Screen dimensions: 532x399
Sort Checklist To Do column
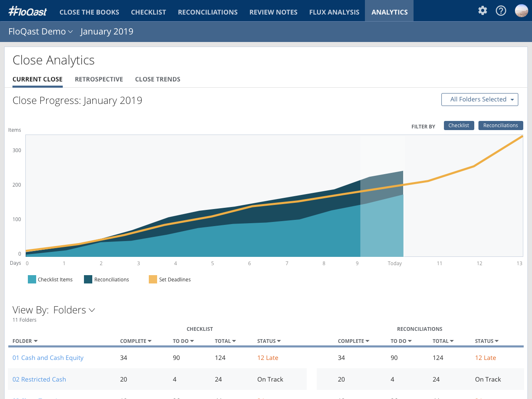183,341
